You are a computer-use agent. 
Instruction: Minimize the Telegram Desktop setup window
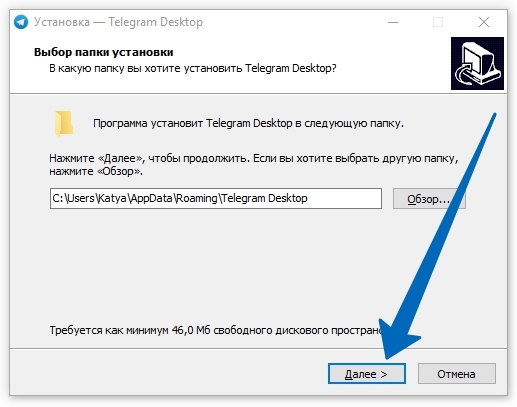(393, 22)
